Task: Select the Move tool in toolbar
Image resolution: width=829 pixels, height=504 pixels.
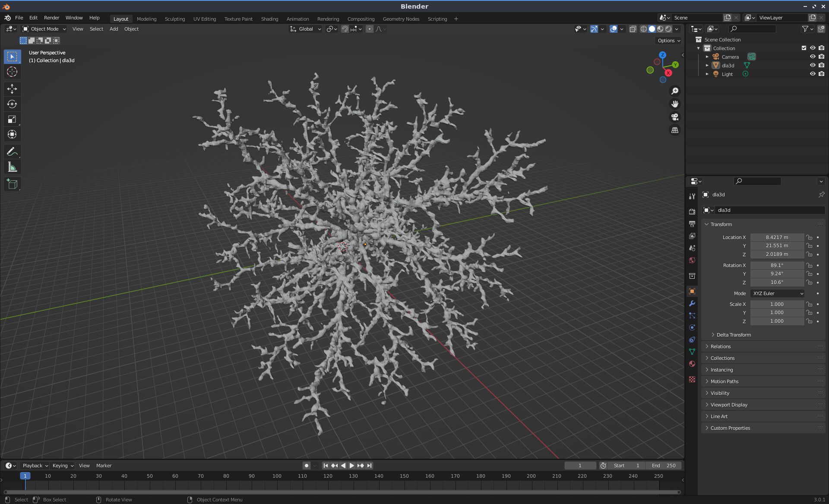Action: click(12, 89)
